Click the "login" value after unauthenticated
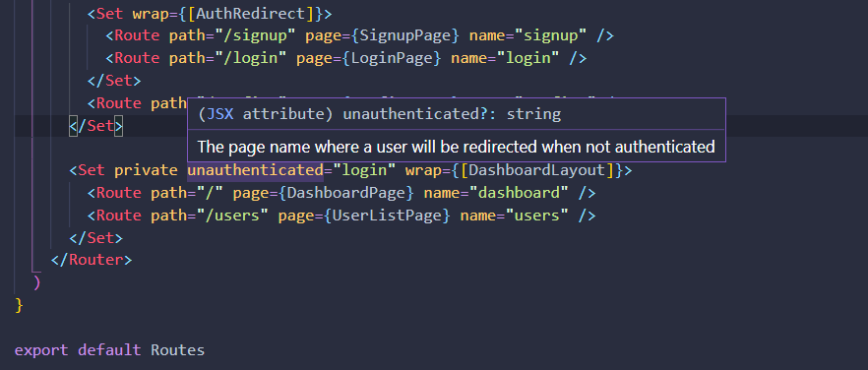Image resolution: width=868 pixels, height=370 pixels. [x=364, y=170]
